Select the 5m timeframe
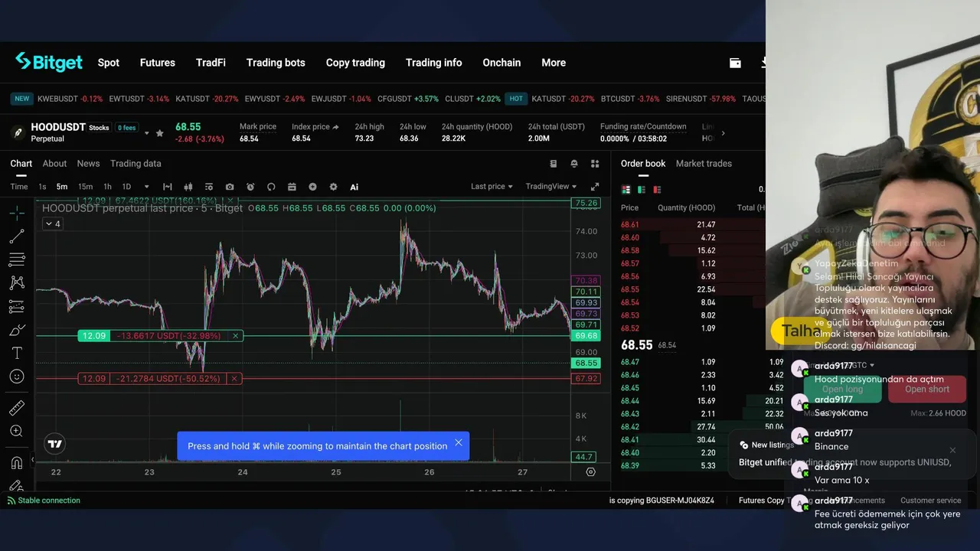Image resolution: width=980 pixels, height=551 pixels. coord(62,187)
